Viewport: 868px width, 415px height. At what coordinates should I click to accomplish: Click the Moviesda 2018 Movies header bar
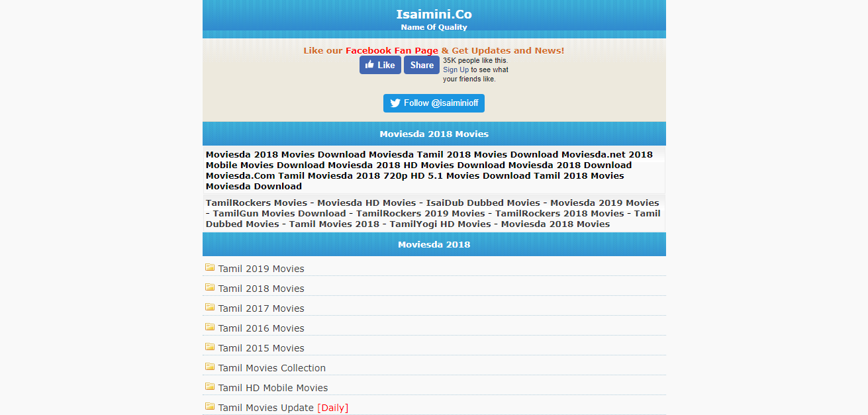(x=434, y=134)
